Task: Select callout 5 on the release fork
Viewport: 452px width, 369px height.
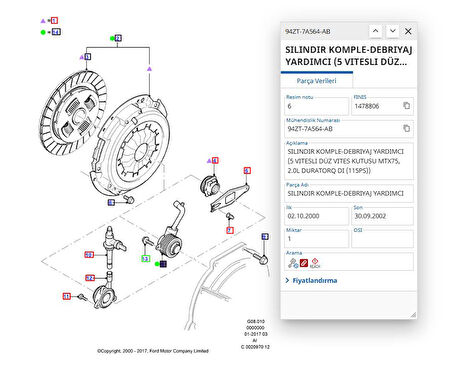Action: tap(247, 171)
